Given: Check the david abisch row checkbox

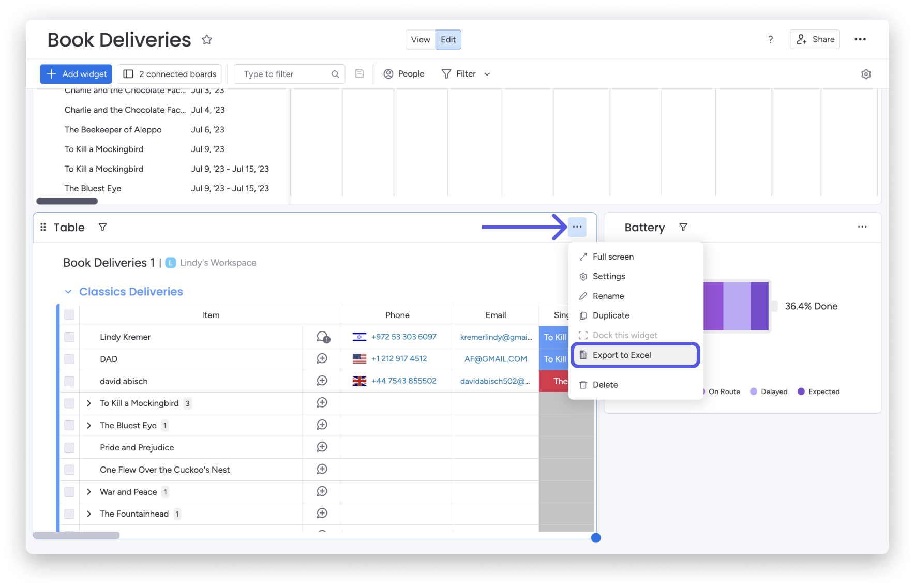Looking at the screenshot, I should (x=69, y=381).
